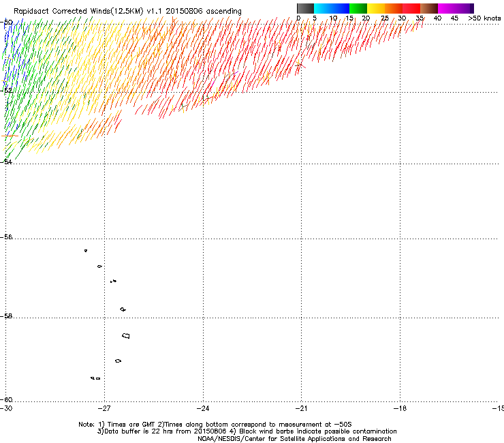
Task: Click the '-21' longitude axis label
Action: coord(301,408)
